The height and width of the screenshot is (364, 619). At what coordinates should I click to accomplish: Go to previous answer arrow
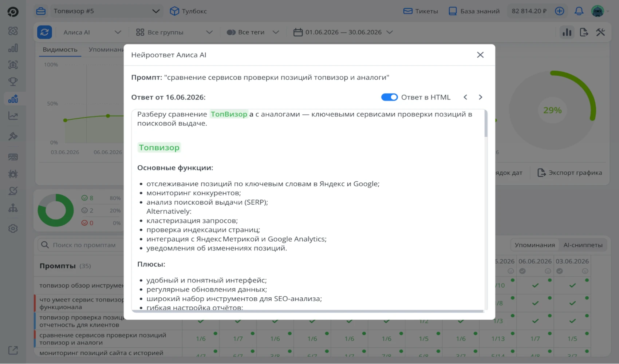point(465,97)
